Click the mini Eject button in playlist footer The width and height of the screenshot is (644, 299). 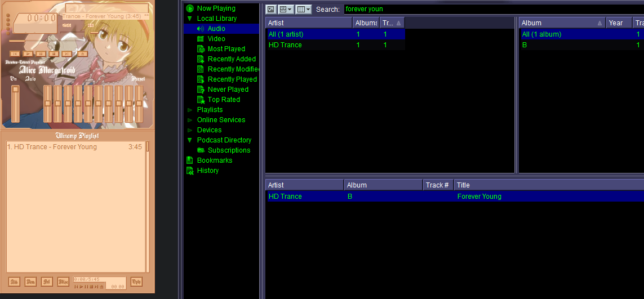101,287
